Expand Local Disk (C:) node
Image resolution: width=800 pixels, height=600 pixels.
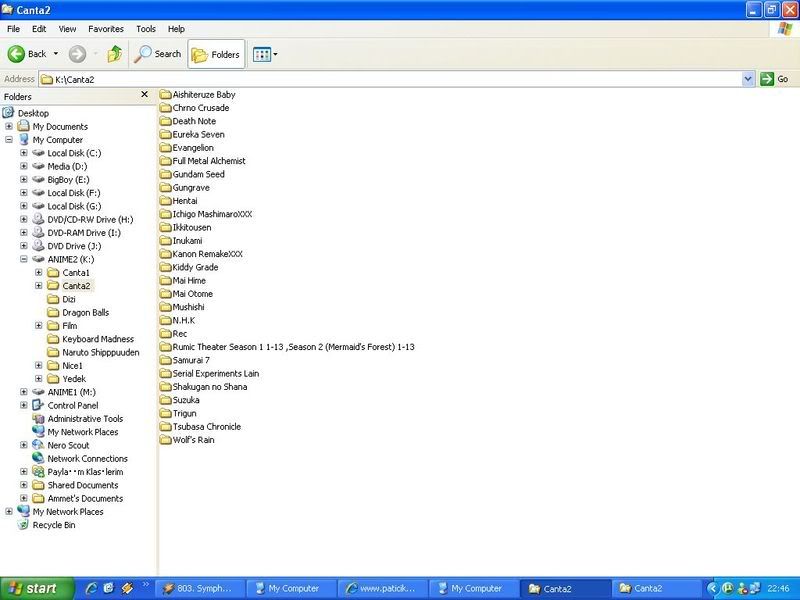point(23,153)
